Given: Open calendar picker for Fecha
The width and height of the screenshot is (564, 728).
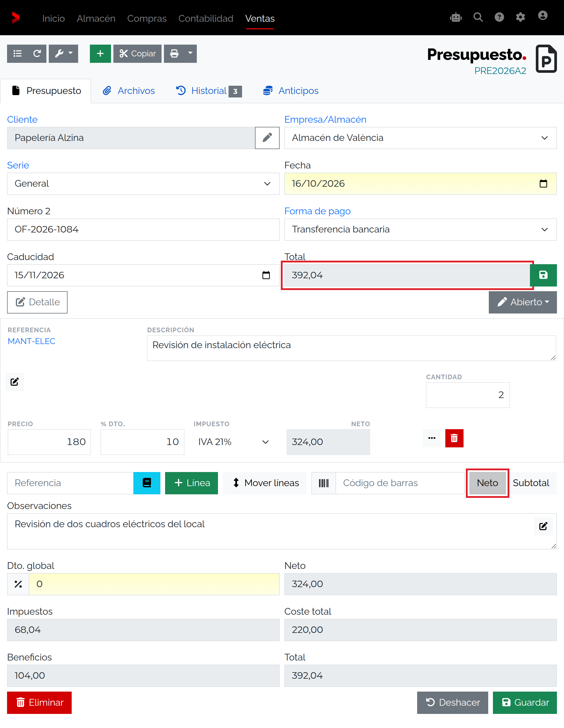Looking at the screenshot, I should pos(543,184).
